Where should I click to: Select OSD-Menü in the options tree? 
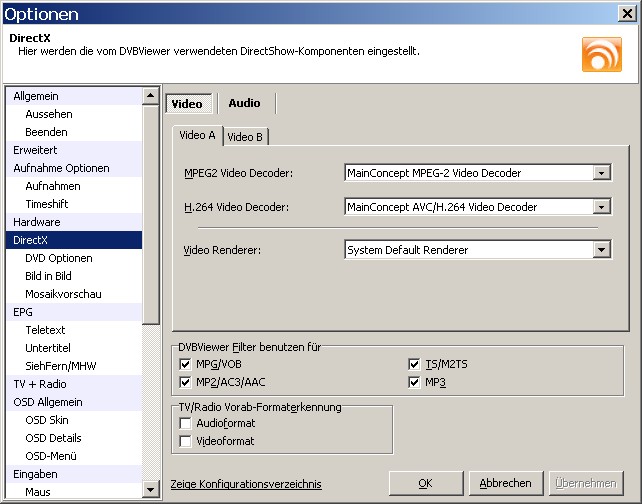pos(74,457)
